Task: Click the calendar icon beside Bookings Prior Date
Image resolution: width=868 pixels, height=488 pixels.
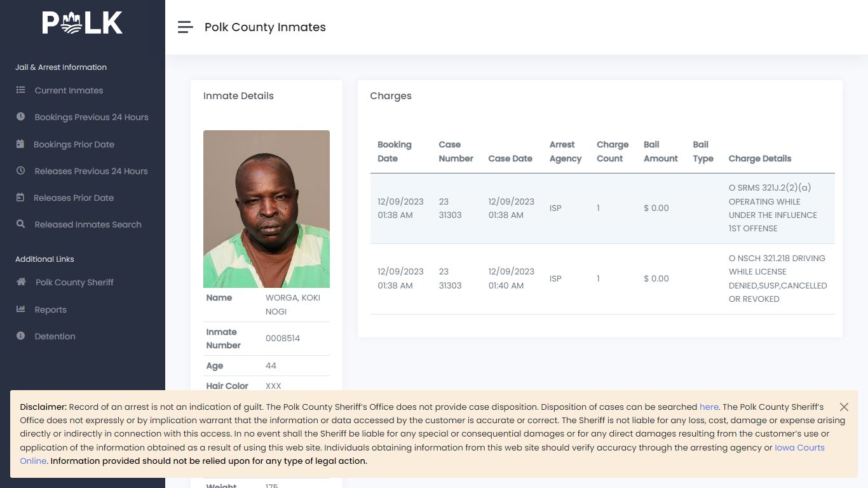Action: tap(20, 144)
